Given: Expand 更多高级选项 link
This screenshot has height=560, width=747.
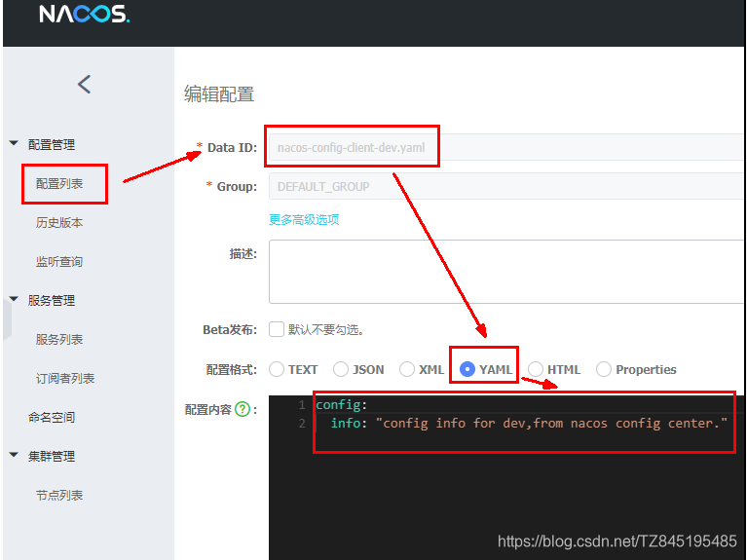Looking at the screenshot, I should [x=304, y=220].
